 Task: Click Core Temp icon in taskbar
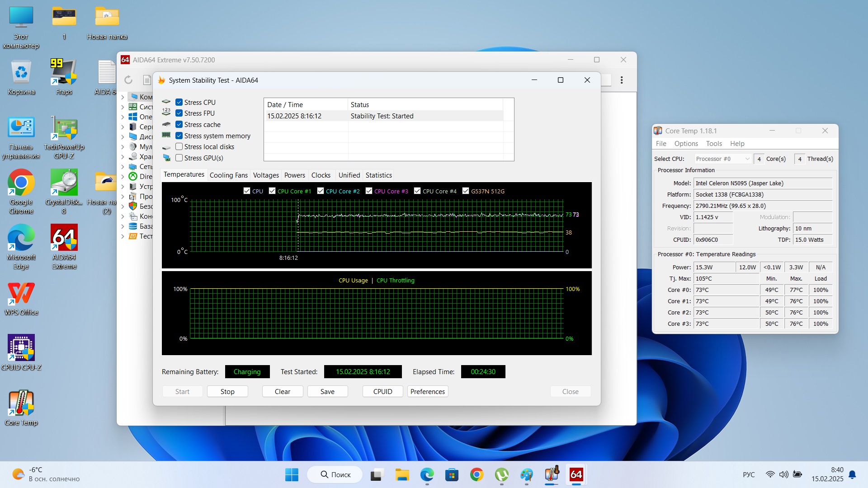tap(551, 474)
